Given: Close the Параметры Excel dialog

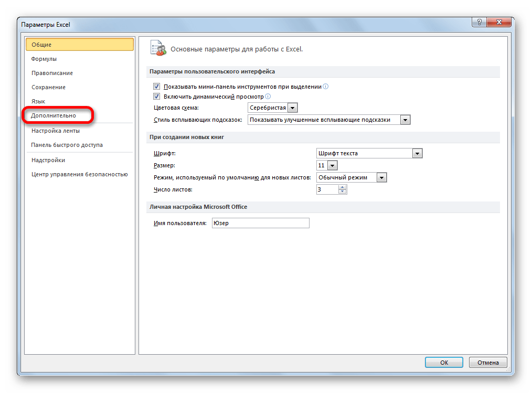Looking at the screenshot, I should point(499,23).
